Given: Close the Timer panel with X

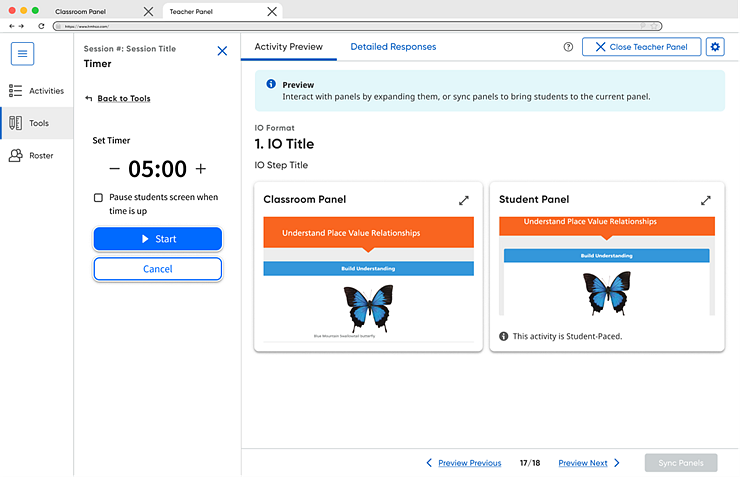Looking at the screenshot, I should click(x=222, y=51).
